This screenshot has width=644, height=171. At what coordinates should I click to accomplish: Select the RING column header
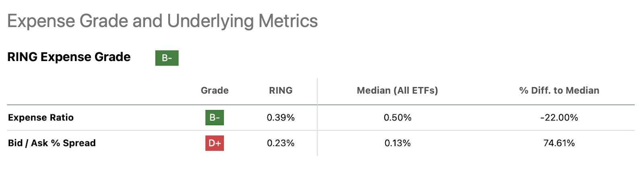pos(281,90)
